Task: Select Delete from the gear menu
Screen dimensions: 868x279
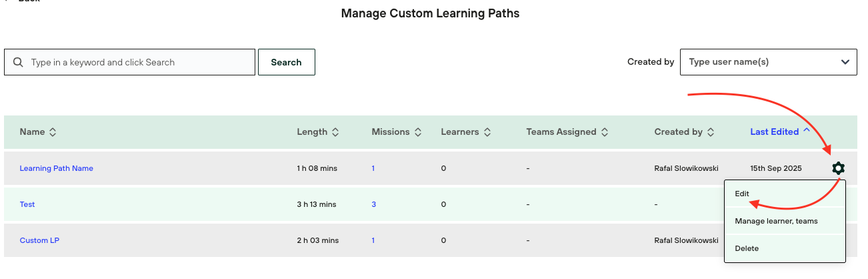Action: point(747,248)
